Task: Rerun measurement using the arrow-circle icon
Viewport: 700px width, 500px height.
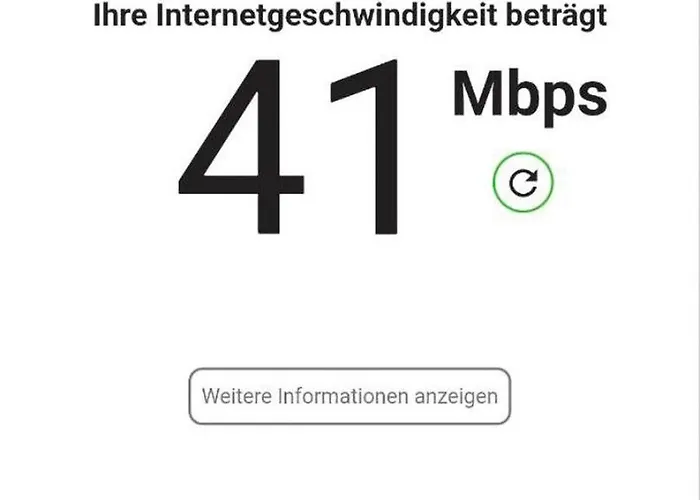Action: click(523, 183)
